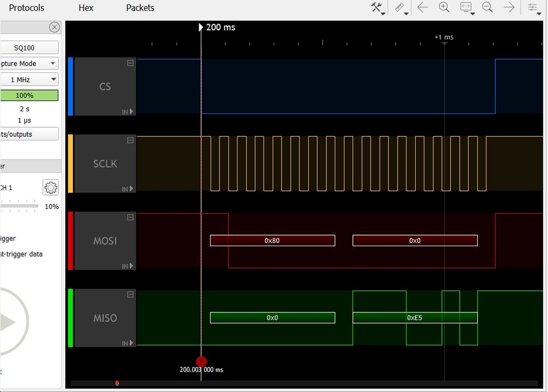Click the red T trigger marker
The width and height of the screenshot is (548, 392).
[201, 361]
